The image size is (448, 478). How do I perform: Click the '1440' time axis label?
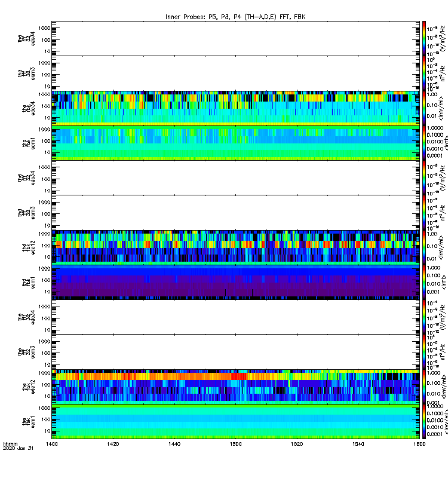pyautogui.click(x=174, y=444)
